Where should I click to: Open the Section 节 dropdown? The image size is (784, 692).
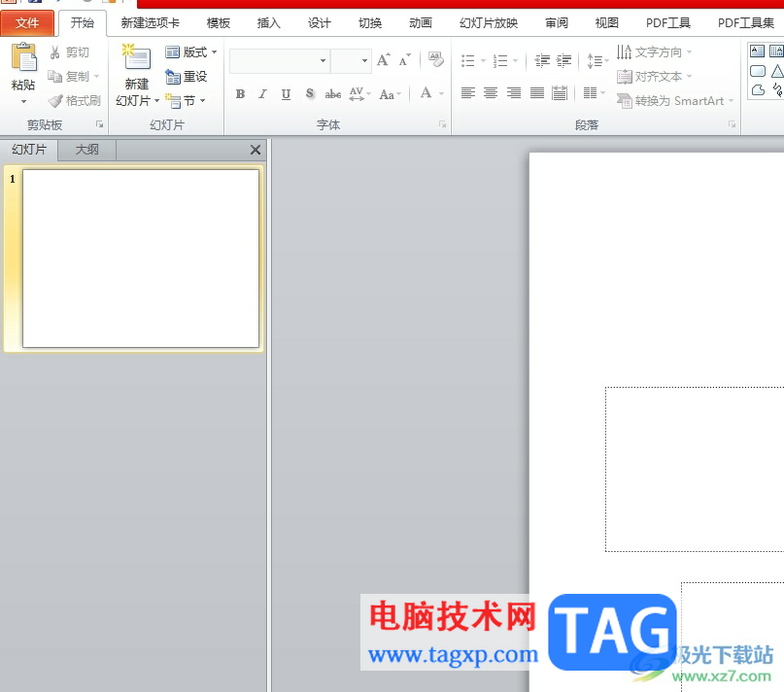pyautogui.click(x=185, y=100)
